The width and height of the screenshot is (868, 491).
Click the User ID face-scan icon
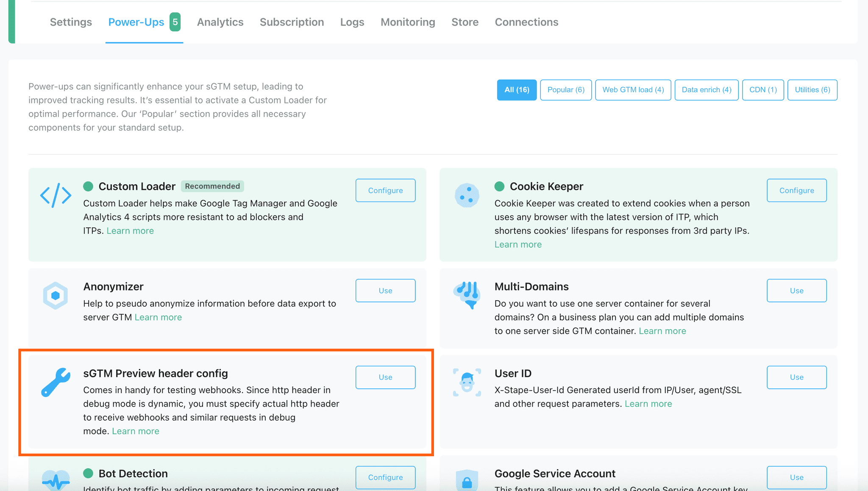[467, 382]
